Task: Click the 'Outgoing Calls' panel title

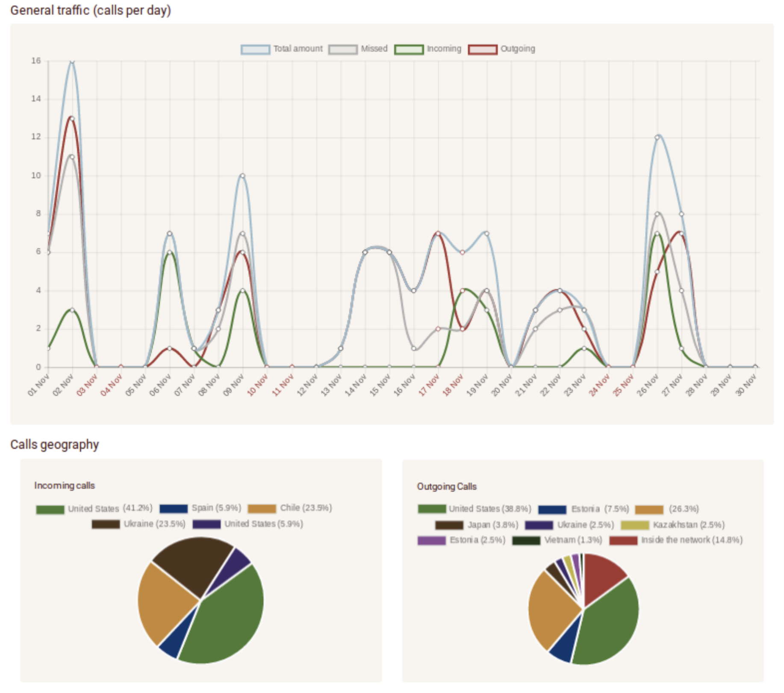Action: coord(447,486)
